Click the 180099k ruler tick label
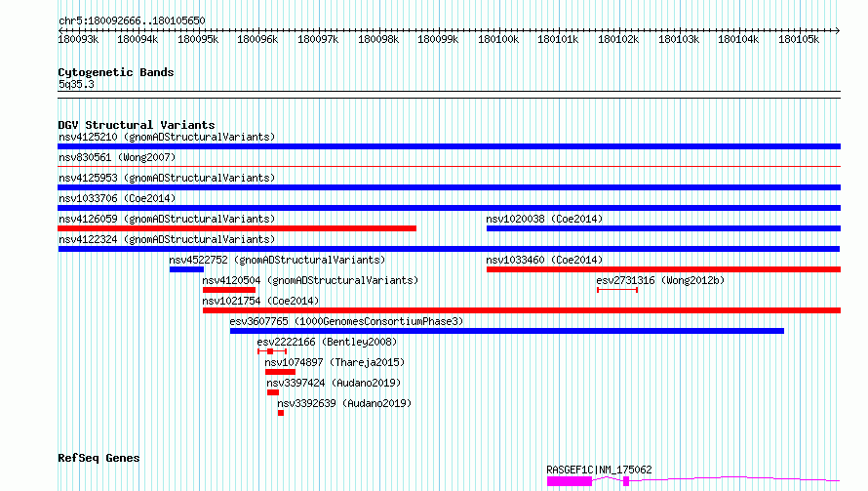Viewport: 868px width, 491px height. pyautogui.click(x=438, y=39)
